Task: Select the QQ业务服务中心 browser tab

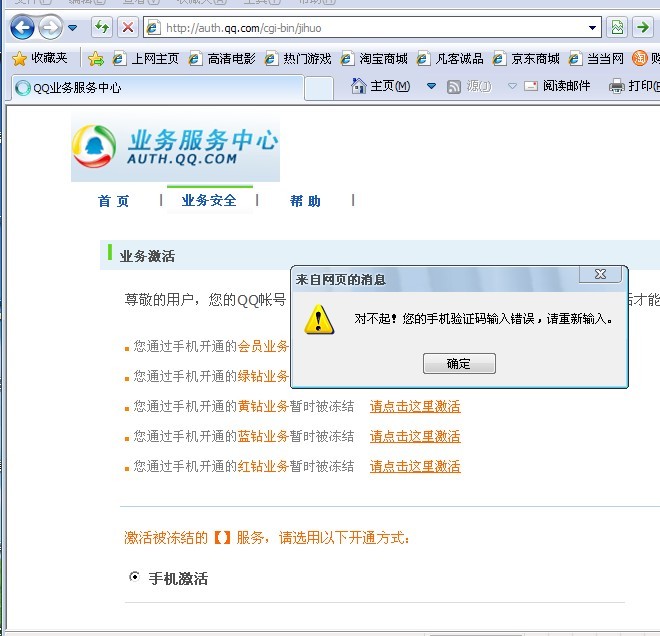Action: 158,88
